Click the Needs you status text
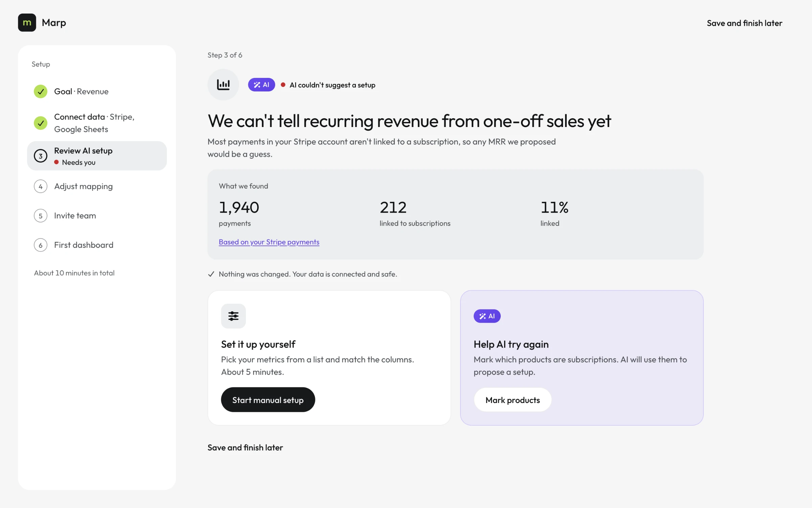This screenshot has height=508, width=812. tap(79, 163)
